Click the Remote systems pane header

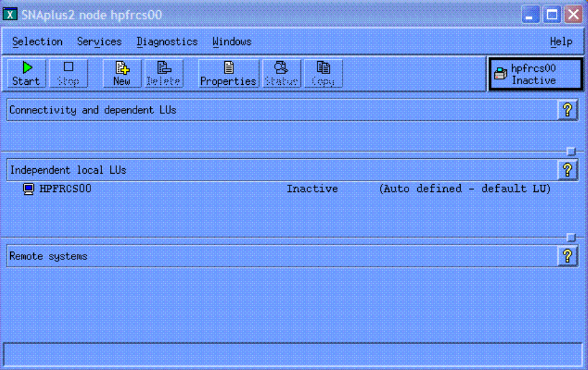[x=282, y=256]
